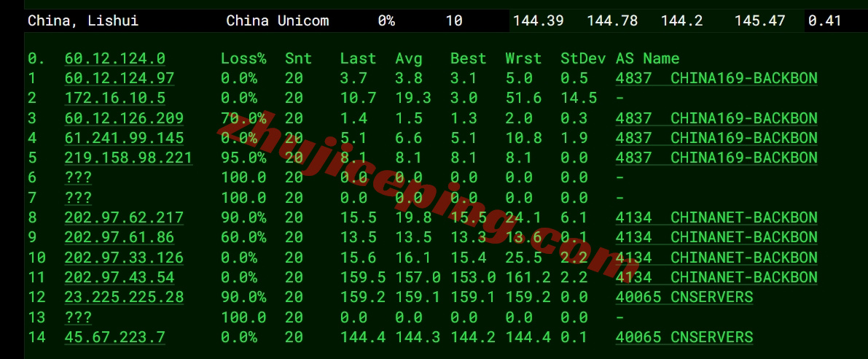
Task: Click the 14.5 StDev value in hop 2
Action: [x=579, y=99]
